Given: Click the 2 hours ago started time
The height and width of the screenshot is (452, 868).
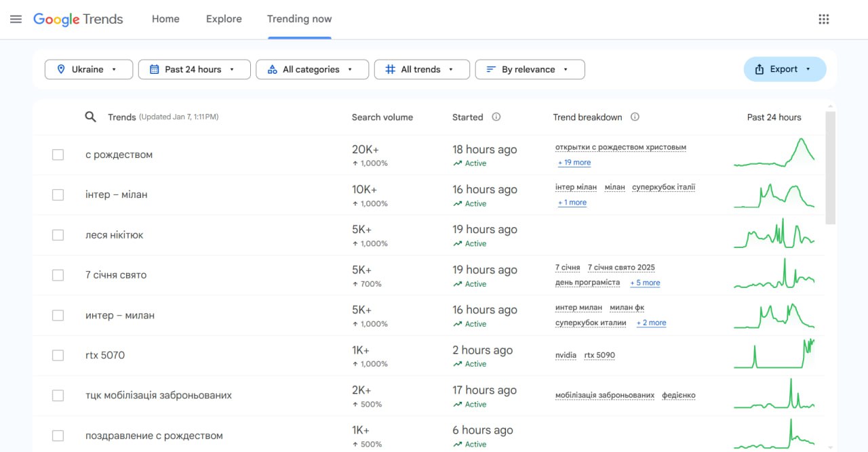Looking at the screenshot, I should point(483,350).
